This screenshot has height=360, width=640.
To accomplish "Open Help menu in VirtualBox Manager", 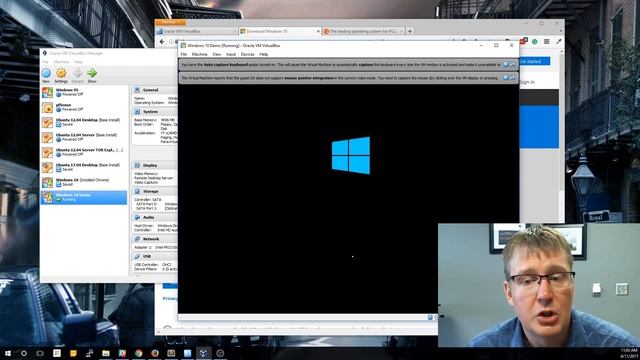I will point(78,62).
